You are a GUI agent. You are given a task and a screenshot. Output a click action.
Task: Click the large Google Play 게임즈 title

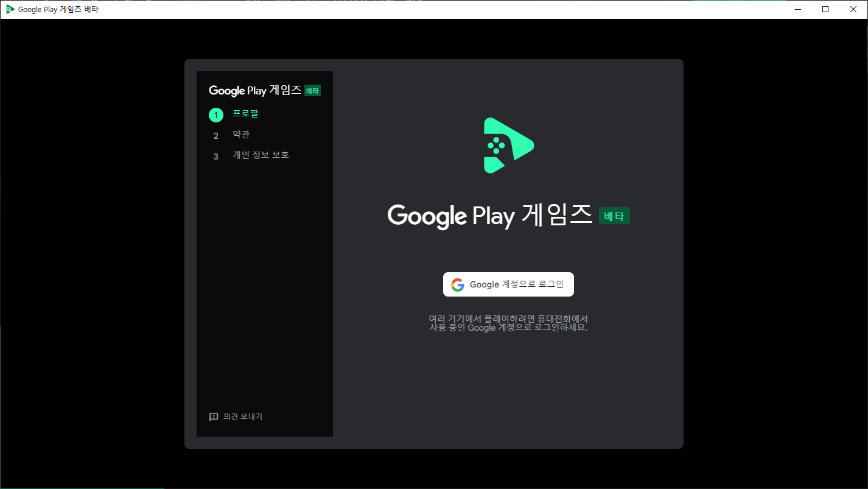click(x=490, y=215)
